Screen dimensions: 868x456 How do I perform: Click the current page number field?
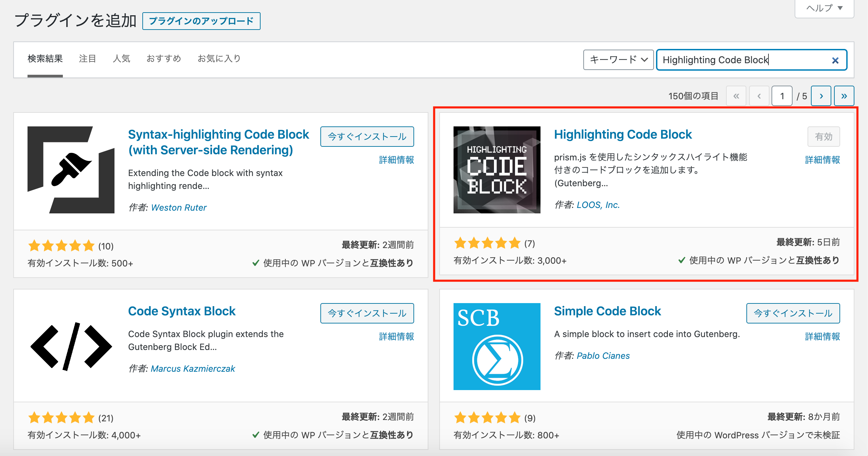pyautogui.click(x=782, y=96)
